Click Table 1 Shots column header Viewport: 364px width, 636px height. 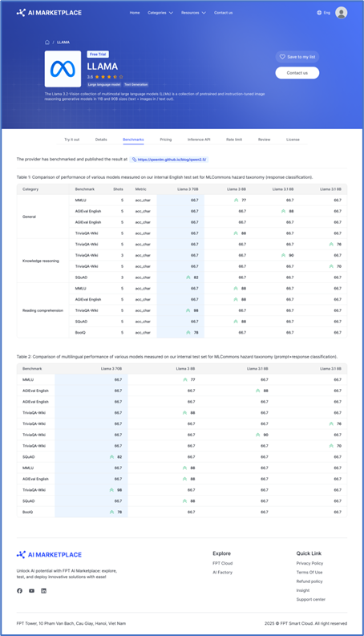point(118,189)
